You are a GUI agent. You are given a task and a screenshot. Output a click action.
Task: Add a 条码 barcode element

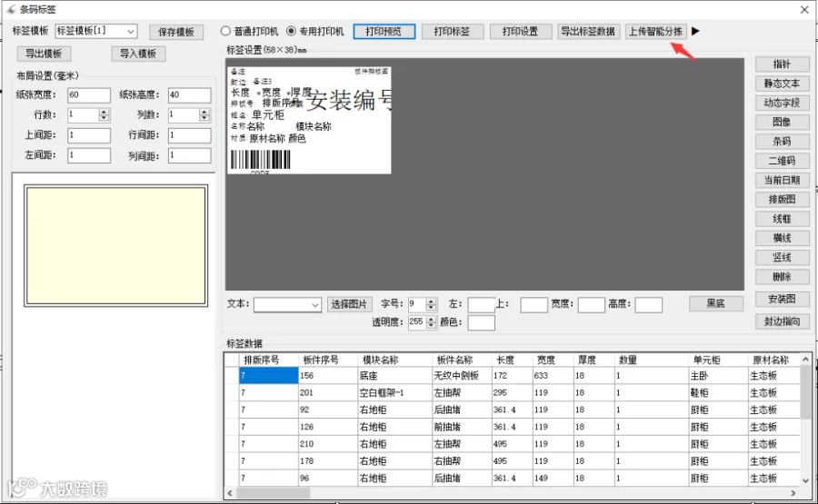pyautogui.click(x=782, y=142)
